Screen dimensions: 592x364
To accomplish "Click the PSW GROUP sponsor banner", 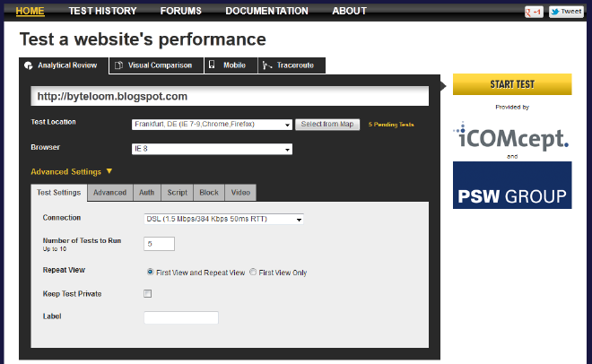I will [512, 186].
